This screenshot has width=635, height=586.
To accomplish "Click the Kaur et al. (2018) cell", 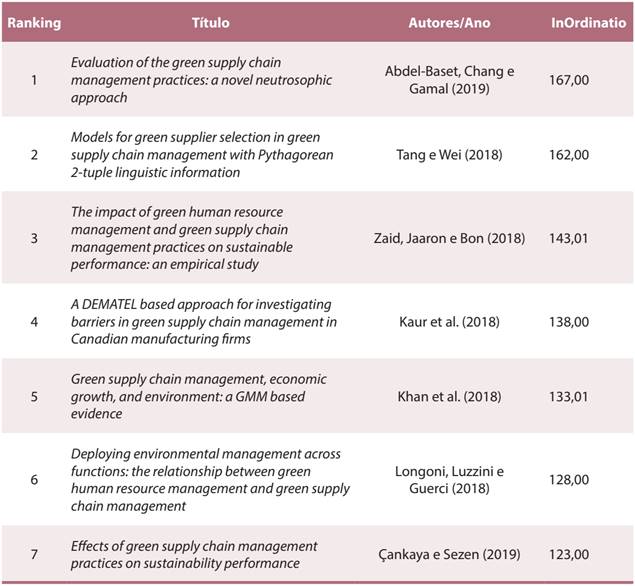I will click(x=449, y=322).
